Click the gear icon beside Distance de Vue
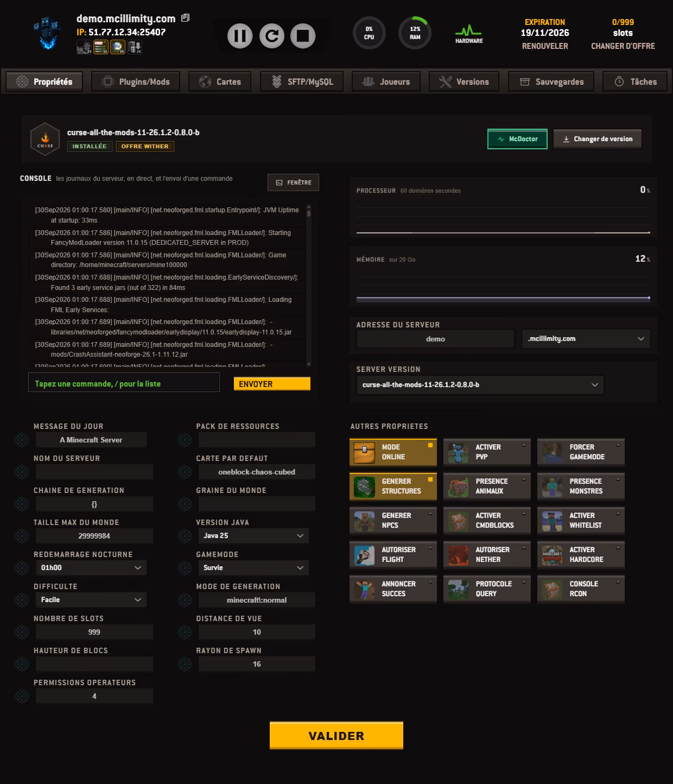This screenshot has height=784, width=673. point(185,632)
